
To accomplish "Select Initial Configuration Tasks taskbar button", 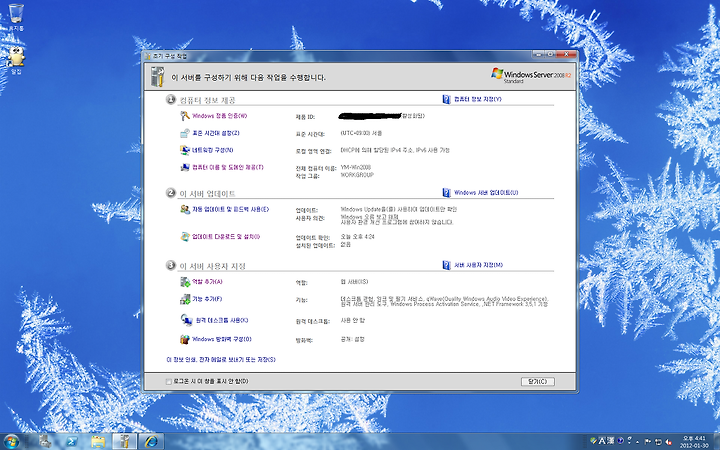I will (x=124, y=442).
